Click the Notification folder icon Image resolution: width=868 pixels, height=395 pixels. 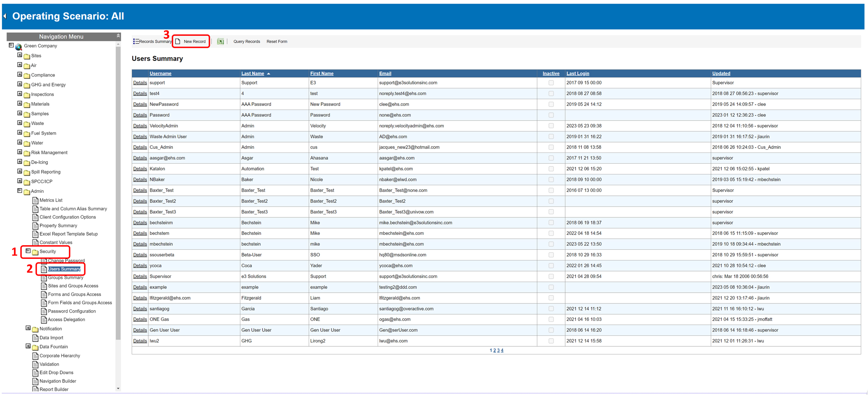35,329
